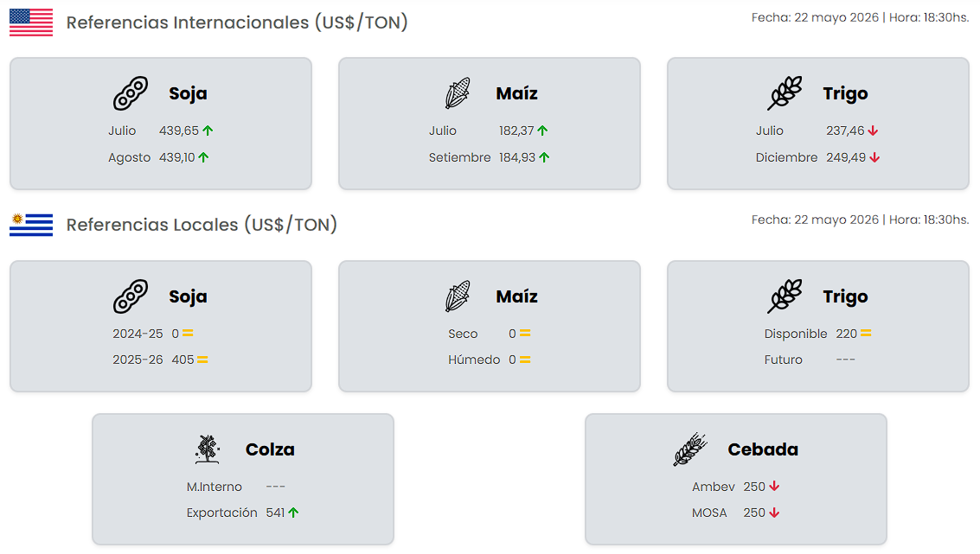The height and width of the screenshot is (554, 980).
Task: Click the Colza card title
Action: coord(270,449)
